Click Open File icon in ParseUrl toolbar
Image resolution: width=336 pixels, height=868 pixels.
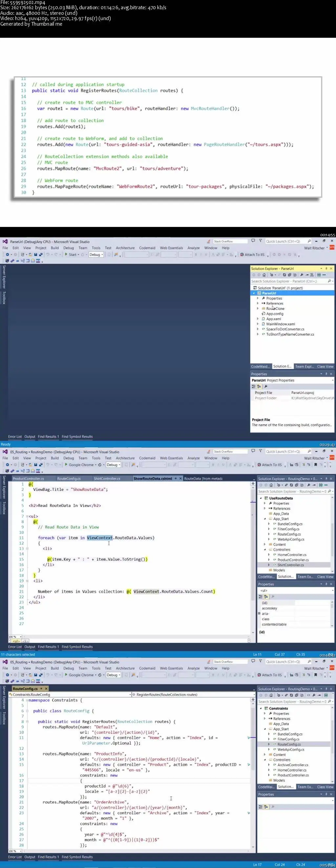30,255
